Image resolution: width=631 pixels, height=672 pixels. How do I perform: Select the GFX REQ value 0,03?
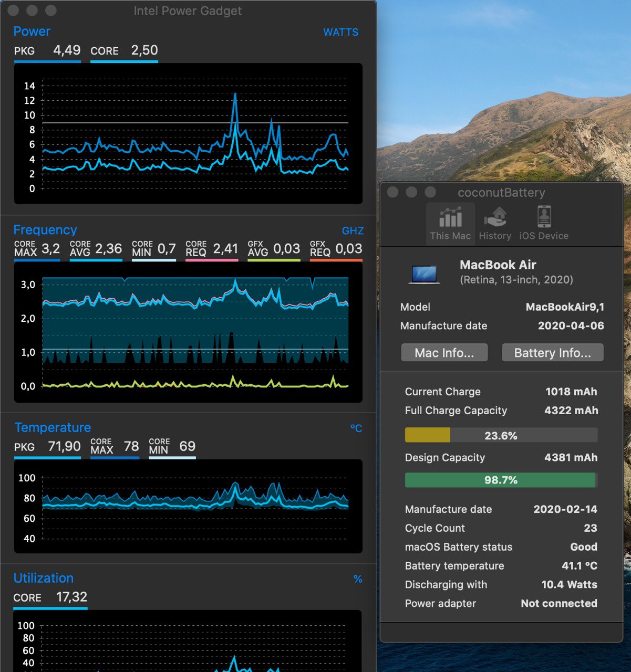[349, 248]
